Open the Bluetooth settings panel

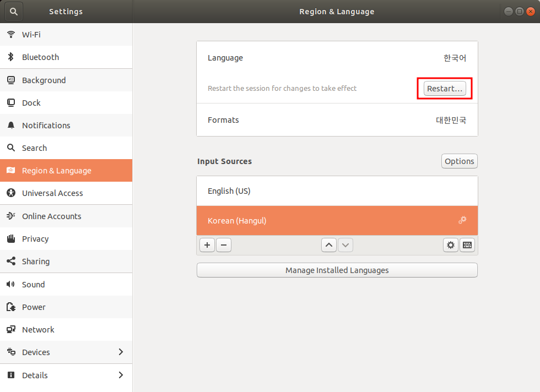coord(66,57)
